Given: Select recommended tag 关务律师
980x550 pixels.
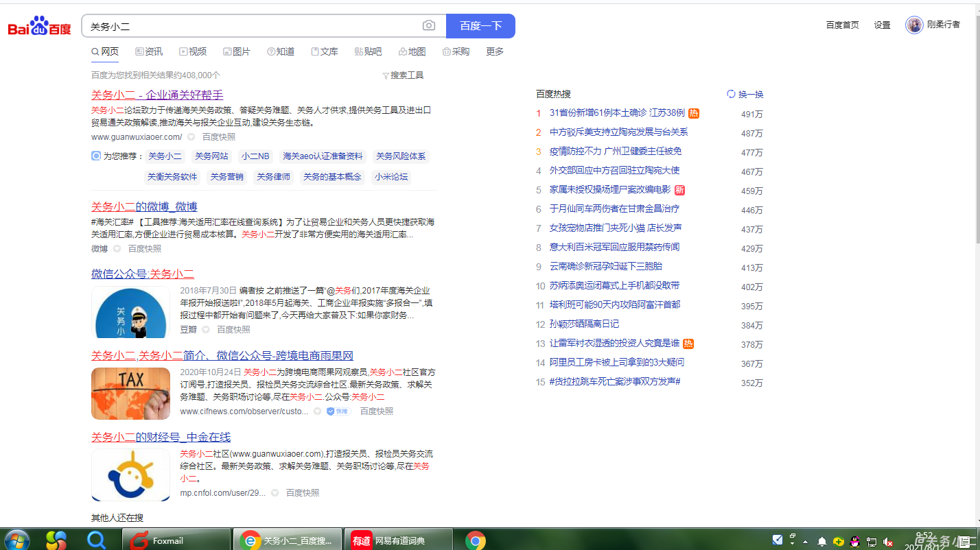Looking at the screenshot, I should (273, 177).
